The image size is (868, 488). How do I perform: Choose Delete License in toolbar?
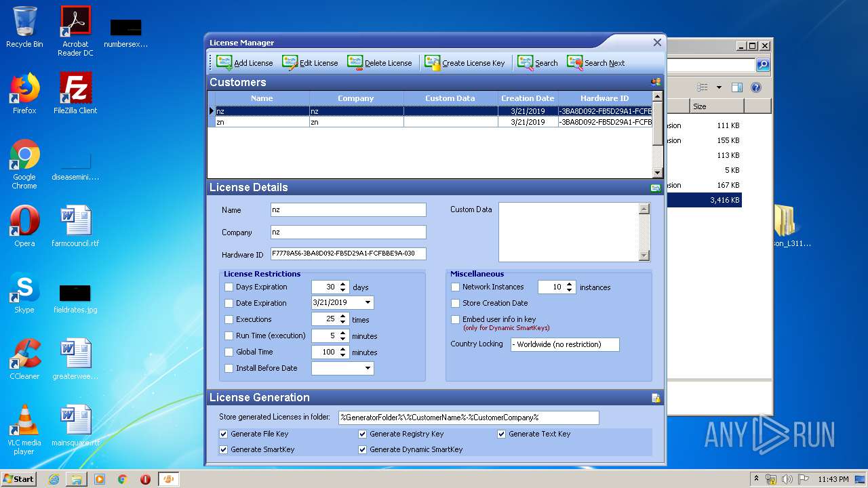[379, 63]
